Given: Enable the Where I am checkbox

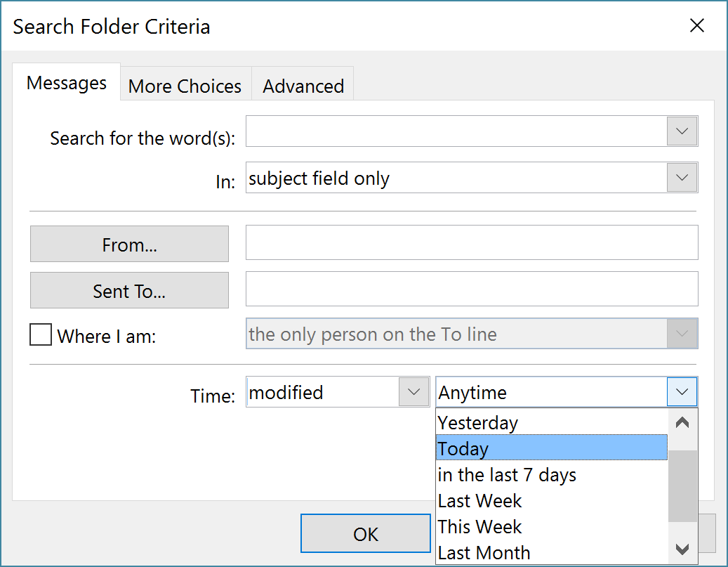Looking at the screenshot, I should (x=40, y=335).
